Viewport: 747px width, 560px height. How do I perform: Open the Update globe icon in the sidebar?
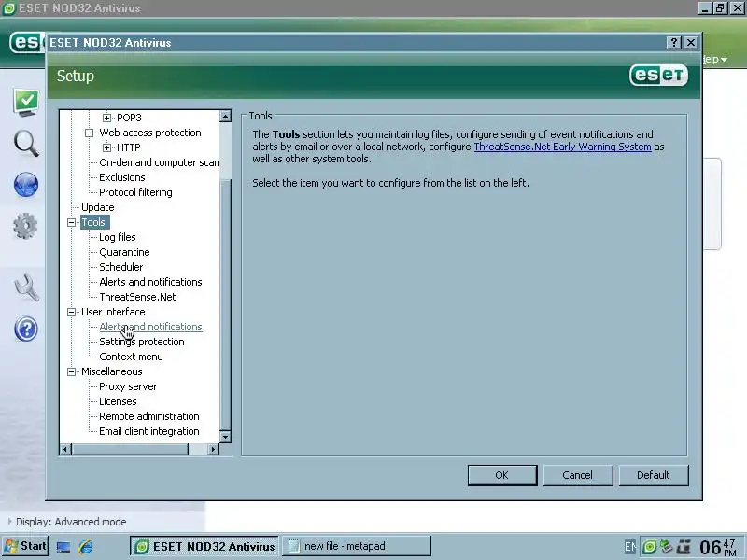[26, 185]
